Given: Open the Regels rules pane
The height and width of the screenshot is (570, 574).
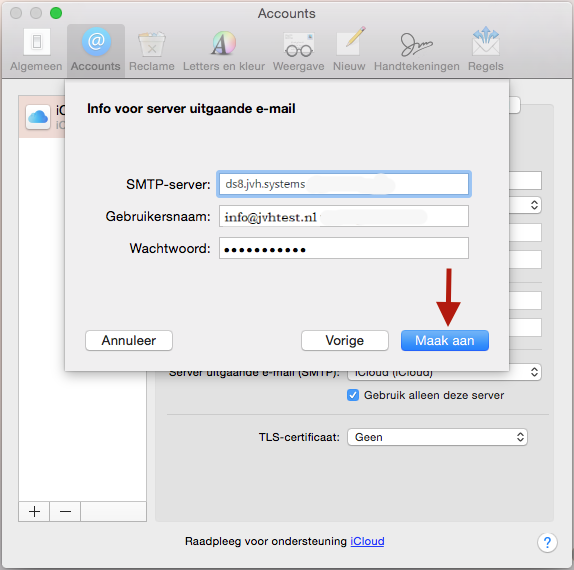Looking at the screenshot, I should [x=486, y=50].
